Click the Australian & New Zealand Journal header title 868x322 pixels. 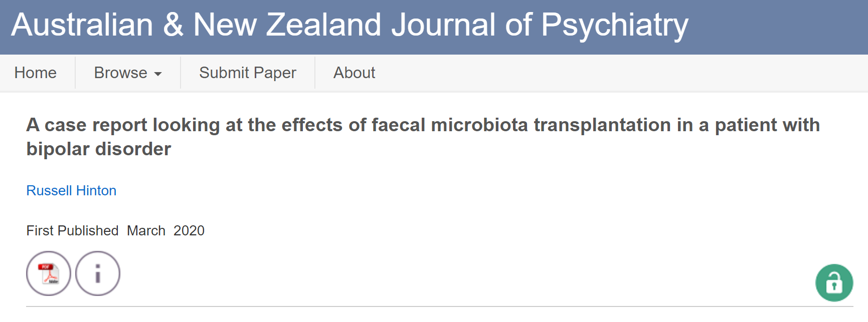point(349,25)
